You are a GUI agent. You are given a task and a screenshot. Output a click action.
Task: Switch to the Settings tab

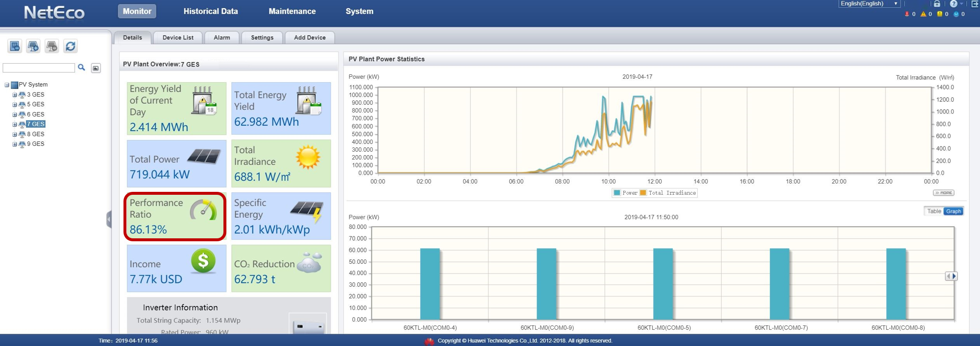click(262, 38)
